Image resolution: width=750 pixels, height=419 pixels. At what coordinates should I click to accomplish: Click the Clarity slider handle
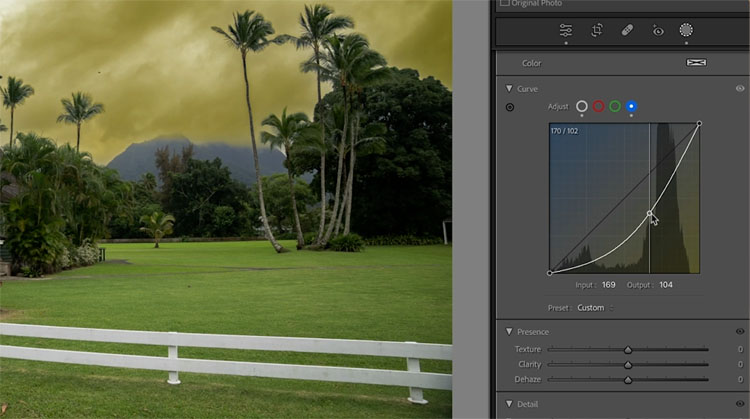click(x=628, y=365)
